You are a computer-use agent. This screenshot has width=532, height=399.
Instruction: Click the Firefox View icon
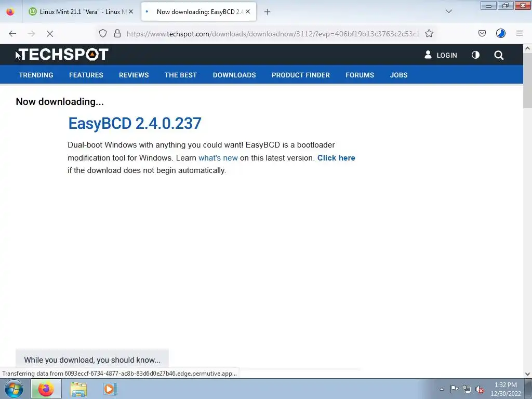[x=10, y=11]
